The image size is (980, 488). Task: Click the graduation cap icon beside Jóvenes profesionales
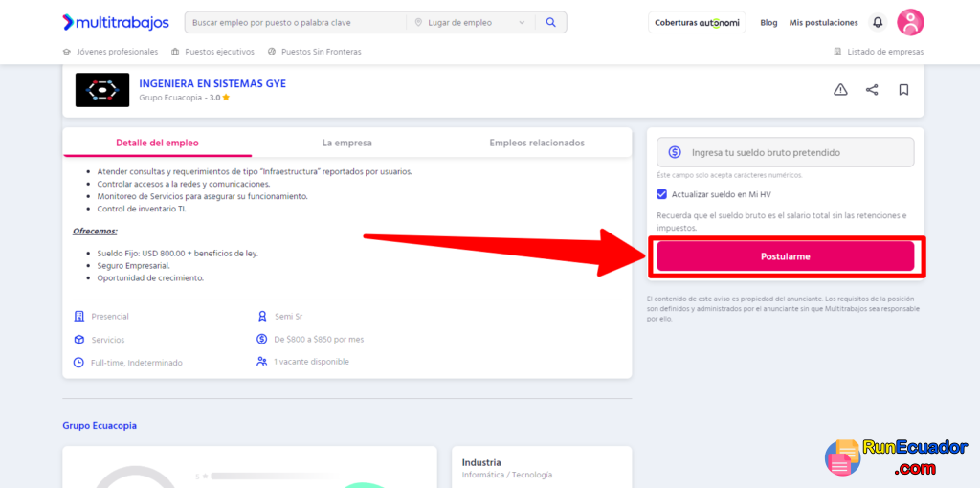[x=67, y=52]
